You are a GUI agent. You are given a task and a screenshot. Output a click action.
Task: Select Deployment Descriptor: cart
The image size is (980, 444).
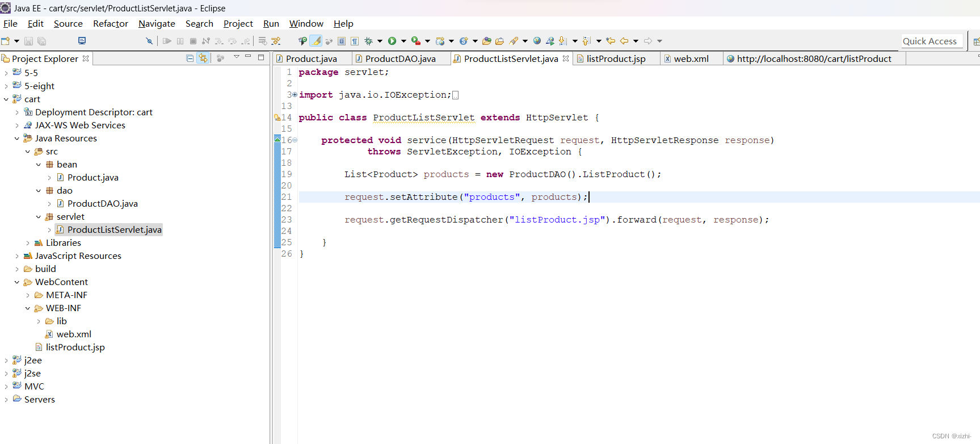click(x=94, y=112)
